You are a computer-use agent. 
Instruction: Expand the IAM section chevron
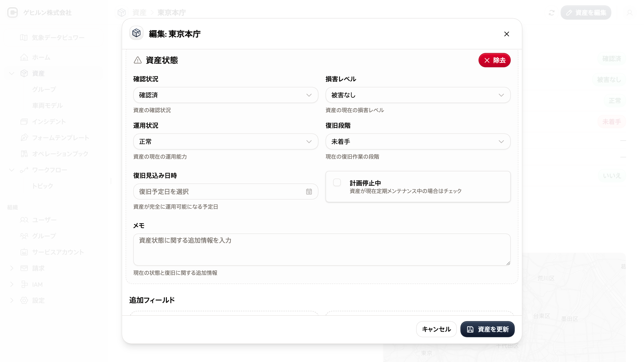pos(11,284)
